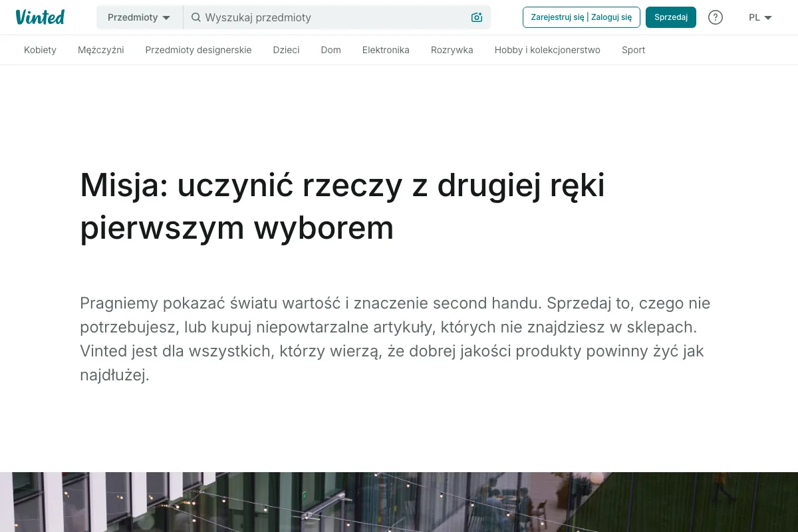Select Przedmioty designerskie category
798x532 pixels.
click(x=198, y=50)
